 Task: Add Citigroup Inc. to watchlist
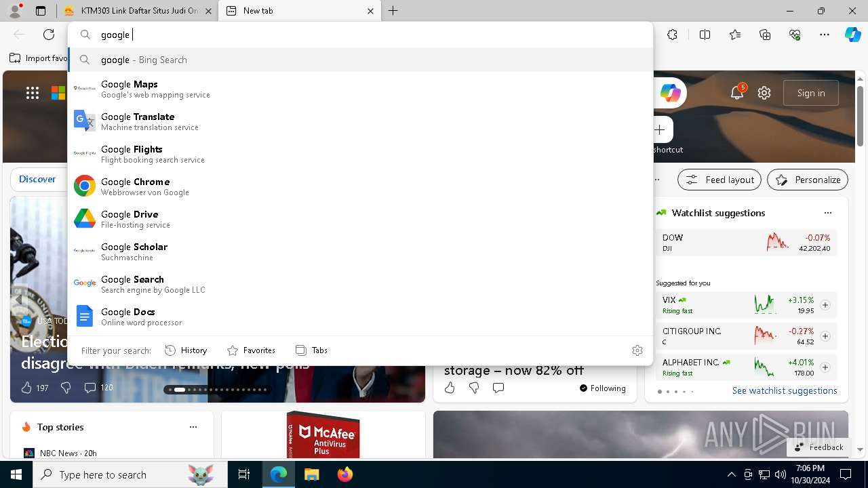click(825, 336)
